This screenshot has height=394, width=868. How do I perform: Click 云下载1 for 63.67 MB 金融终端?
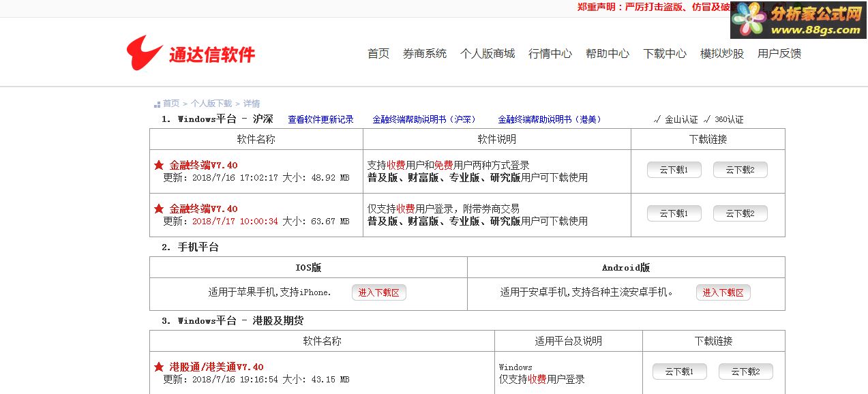coord(674,213)
